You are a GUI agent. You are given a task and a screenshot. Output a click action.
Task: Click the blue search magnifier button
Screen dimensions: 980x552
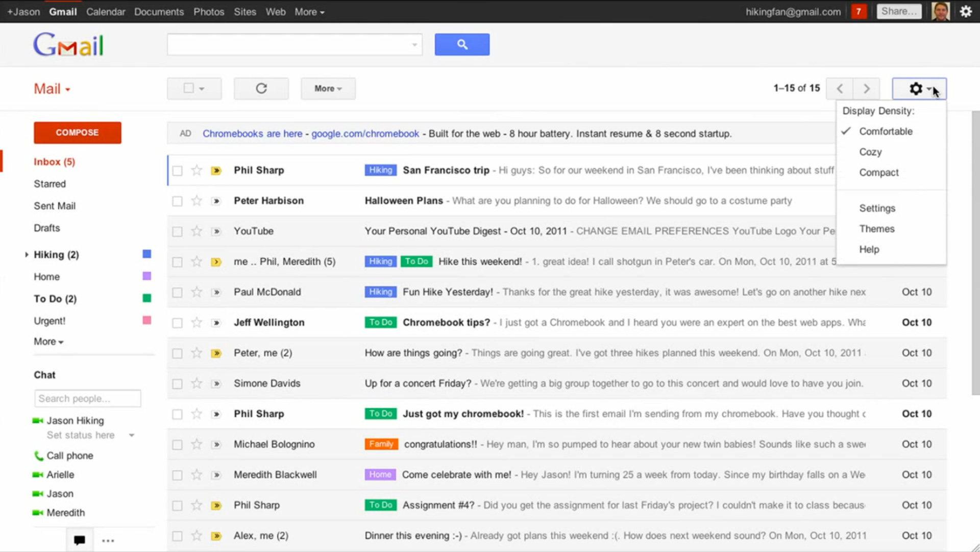coord(462,44)
